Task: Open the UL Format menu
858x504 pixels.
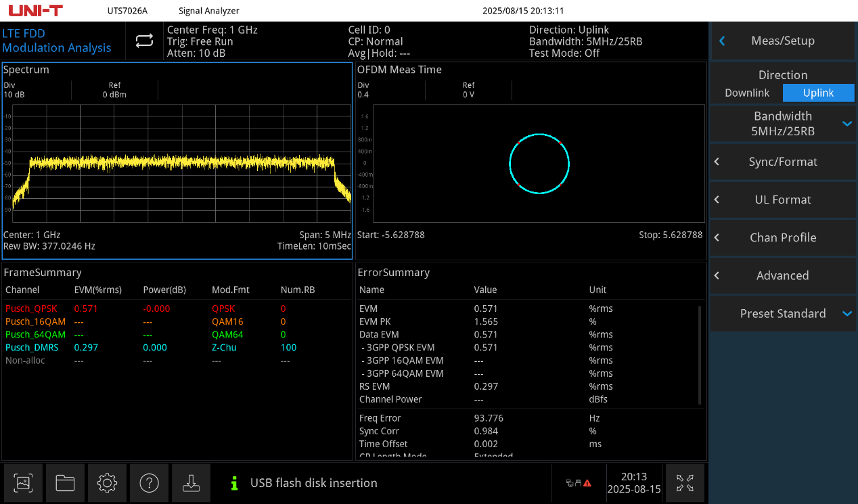Action: click(783, 200)
